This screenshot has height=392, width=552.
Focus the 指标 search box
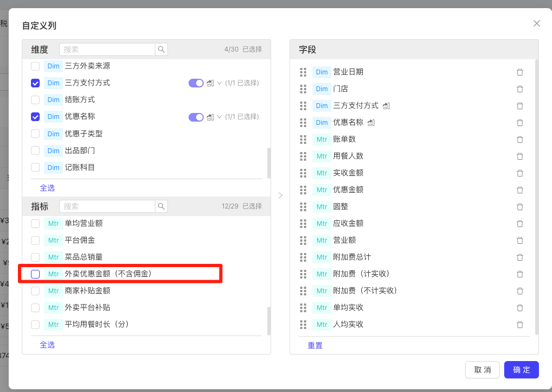pos(108,206)
